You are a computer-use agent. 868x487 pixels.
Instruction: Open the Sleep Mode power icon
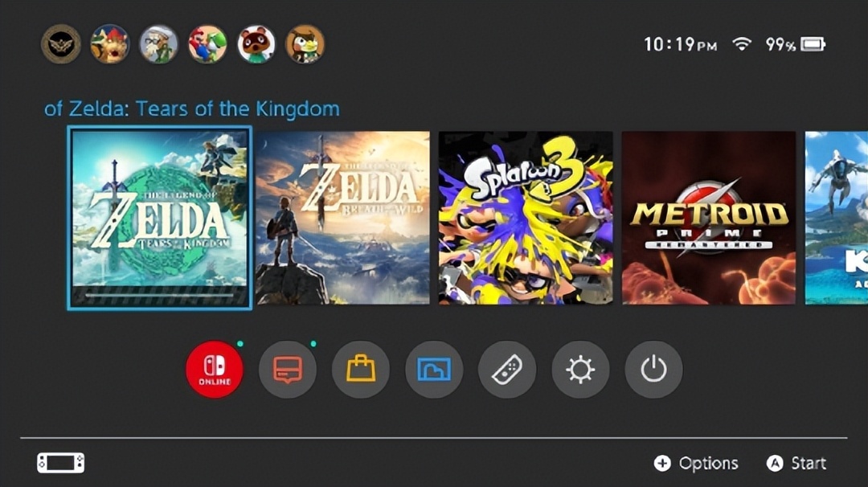[653, 369]
